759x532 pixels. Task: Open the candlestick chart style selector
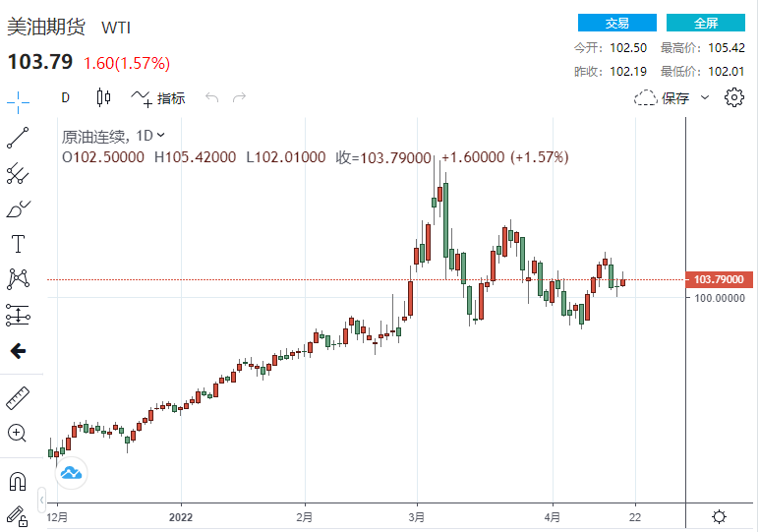click(x=103, y=97)
